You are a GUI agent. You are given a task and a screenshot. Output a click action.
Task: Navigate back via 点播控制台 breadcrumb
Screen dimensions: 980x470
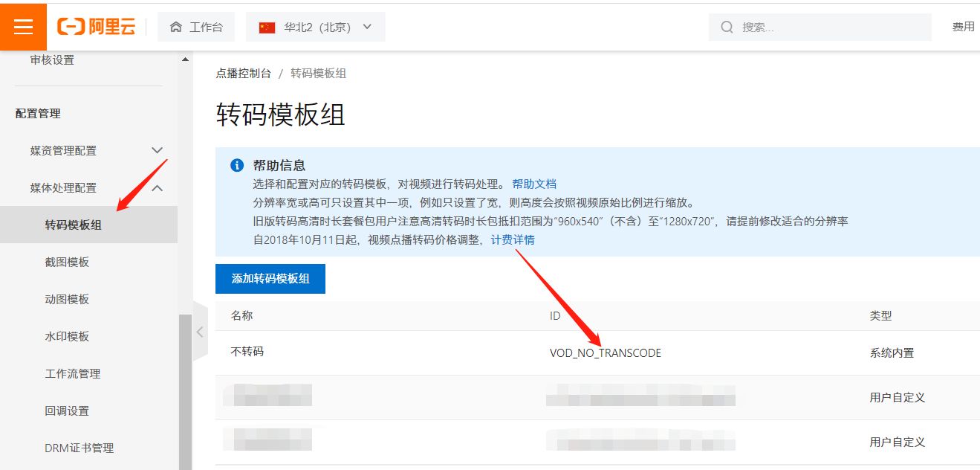pos(242,73)
